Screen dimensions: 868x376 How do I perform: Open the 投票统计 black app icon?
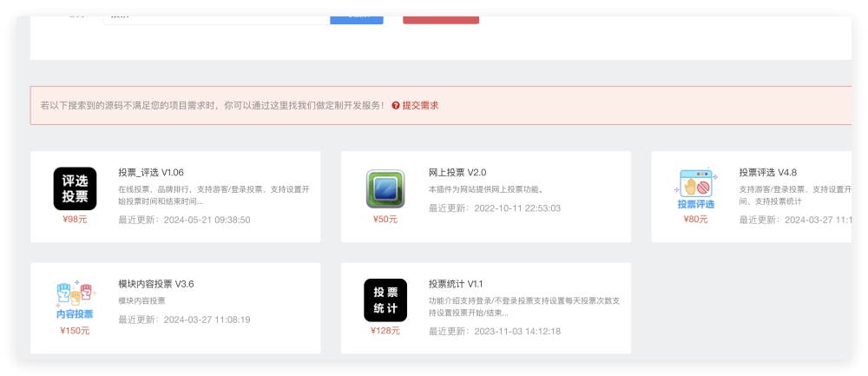click(x=385, y=300)
